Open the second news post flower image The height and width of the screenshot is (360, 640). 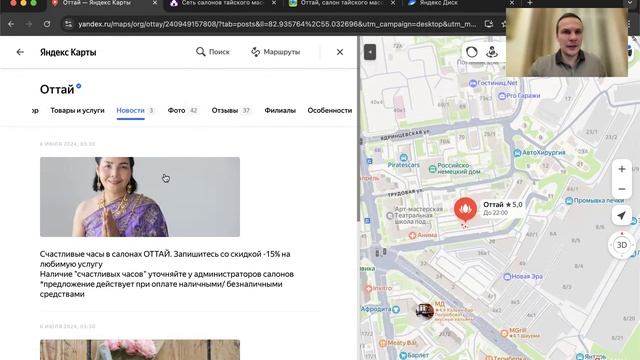[x=140, y=350]
